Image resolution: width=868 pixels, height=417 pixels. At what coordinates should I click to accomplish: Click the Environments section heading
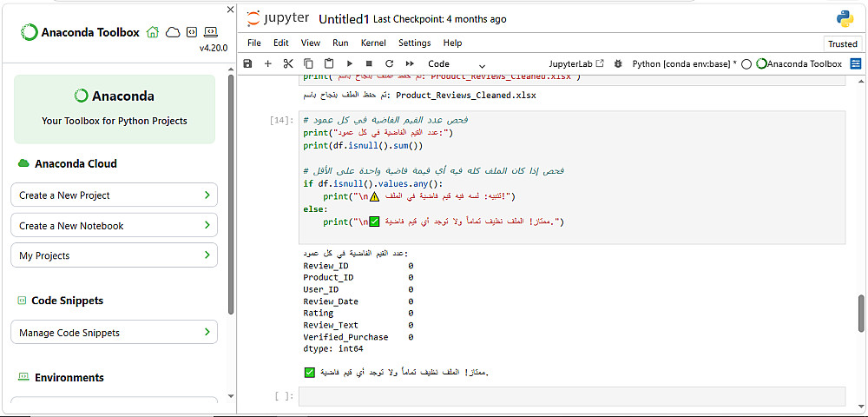tap(69, 377)
